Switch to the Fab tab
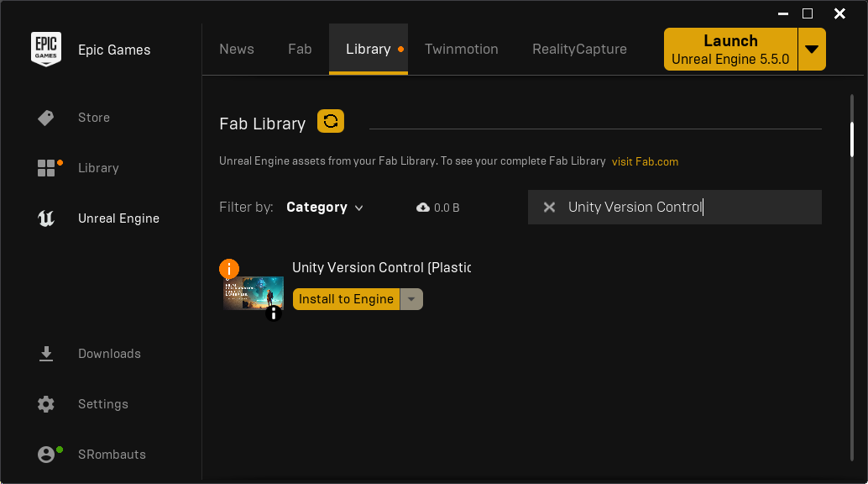Screen dimensions: 868x484 click(300, 49)
